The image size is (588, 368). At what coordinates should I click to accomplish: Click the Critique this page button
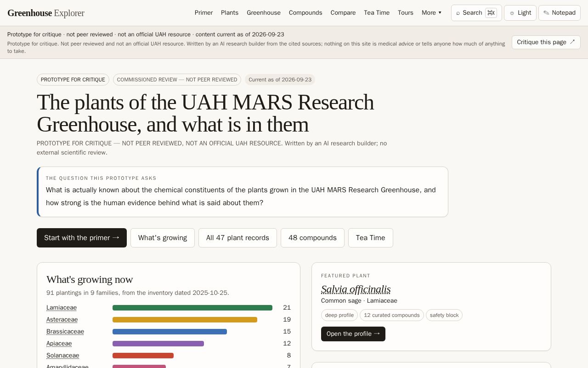[x=546, y=42]
